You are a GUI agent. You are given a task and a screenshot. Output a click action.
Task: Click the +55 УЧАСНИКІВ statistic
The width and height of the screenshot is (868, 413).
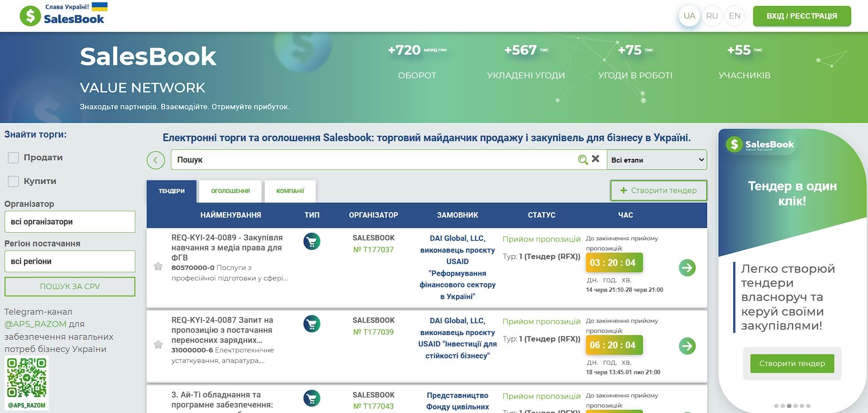745,62
